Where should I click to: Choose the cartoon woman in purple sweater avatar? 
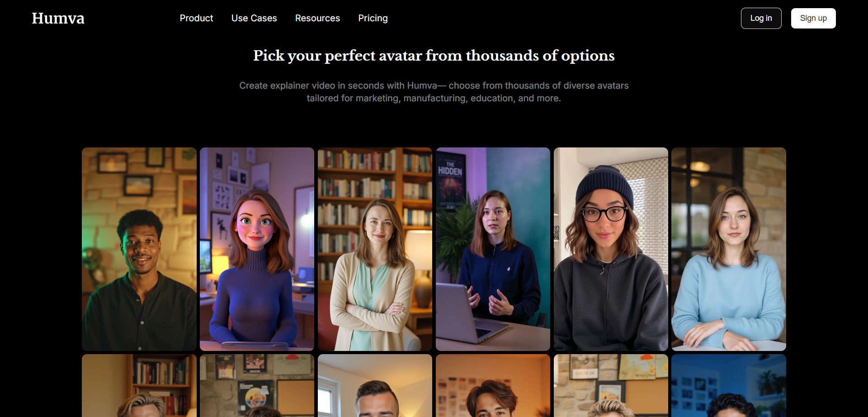click(257, 249)
